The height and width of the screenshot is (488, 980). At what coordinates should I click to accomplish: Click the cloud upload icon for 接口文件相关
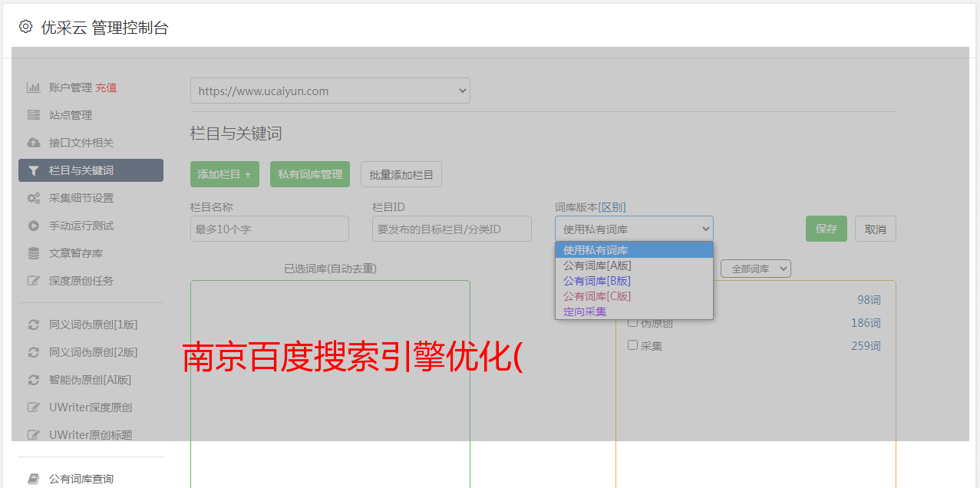point(33,143)
